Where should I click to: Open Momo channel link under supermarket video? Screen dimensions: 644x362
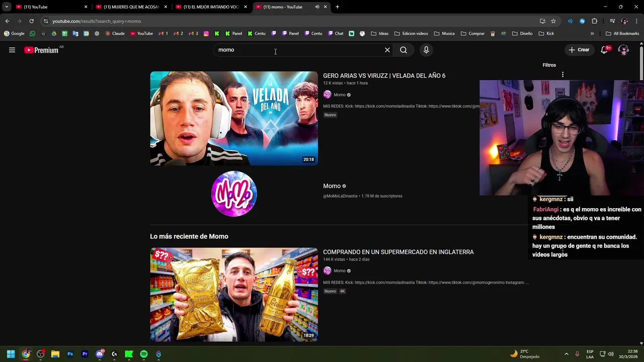pyautogui.click(x=340, y=270)
